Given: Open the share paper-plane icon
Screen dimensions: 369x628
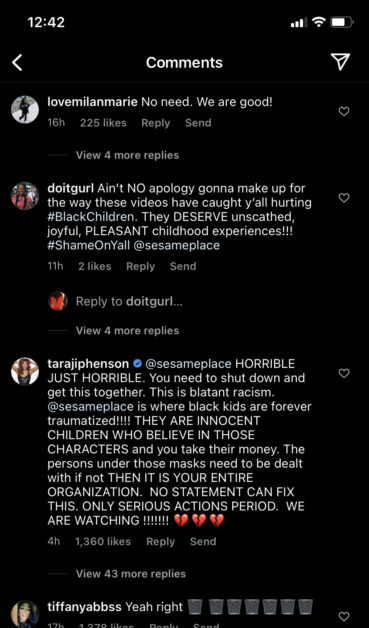Looking at the screenshot, I should pyautogui.click(x=340, y=62).
